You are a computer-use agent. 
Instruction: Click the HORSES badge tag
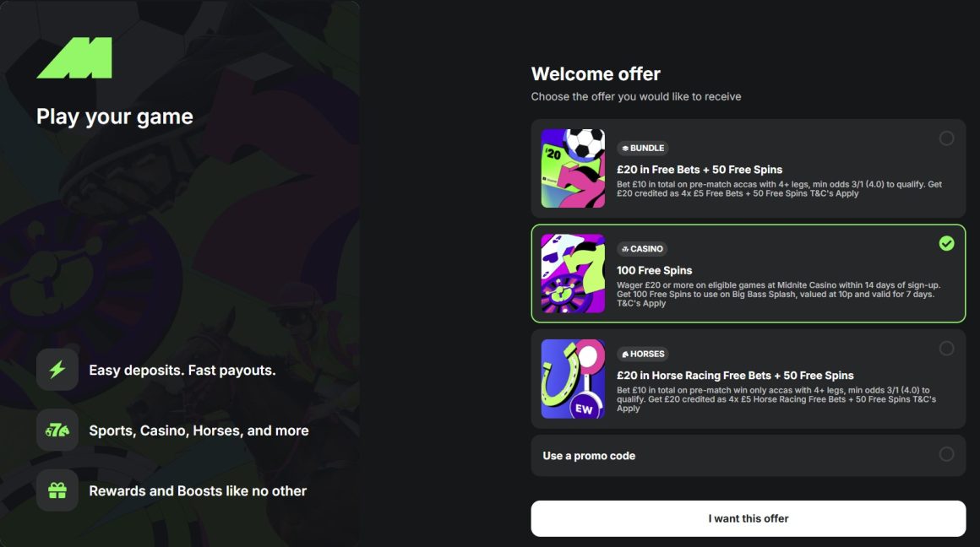tap(643, 354)
